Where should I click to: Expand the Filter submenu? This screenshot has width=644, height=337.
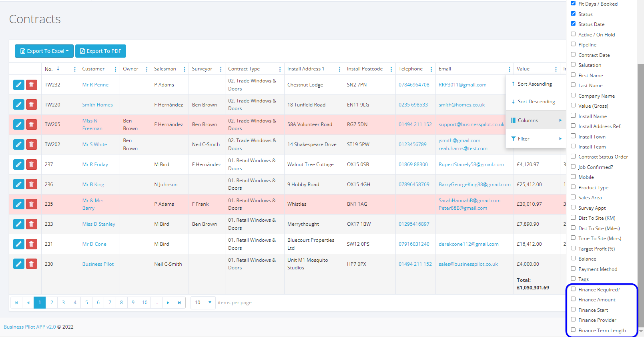(x=536, y=139)
